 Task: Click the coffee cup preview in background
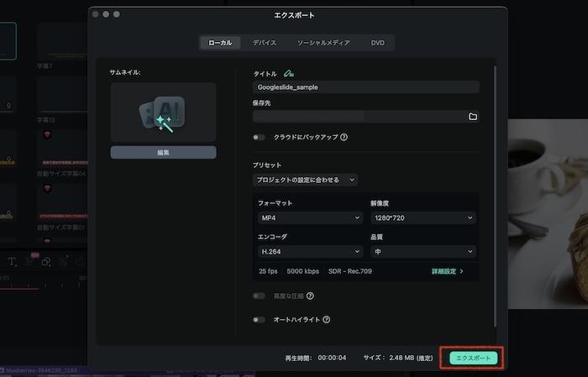(x=548, y=213)
